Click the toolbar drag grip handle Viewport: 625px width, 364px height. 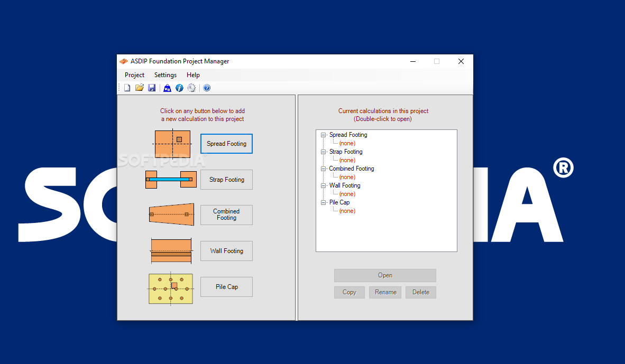tap(119, 88)
